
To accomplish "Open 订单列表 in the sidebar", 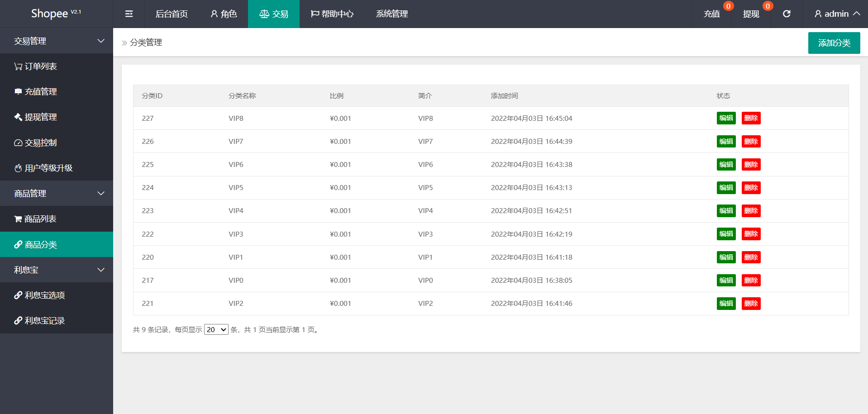I will click(x=57, y=67).
